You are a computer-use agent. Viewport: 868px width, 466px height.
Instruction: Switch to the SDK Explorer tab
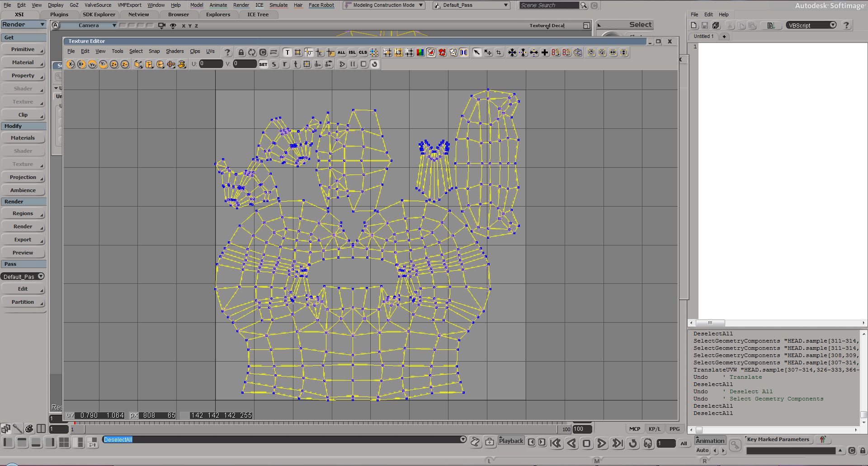click(x=99, y=14)
